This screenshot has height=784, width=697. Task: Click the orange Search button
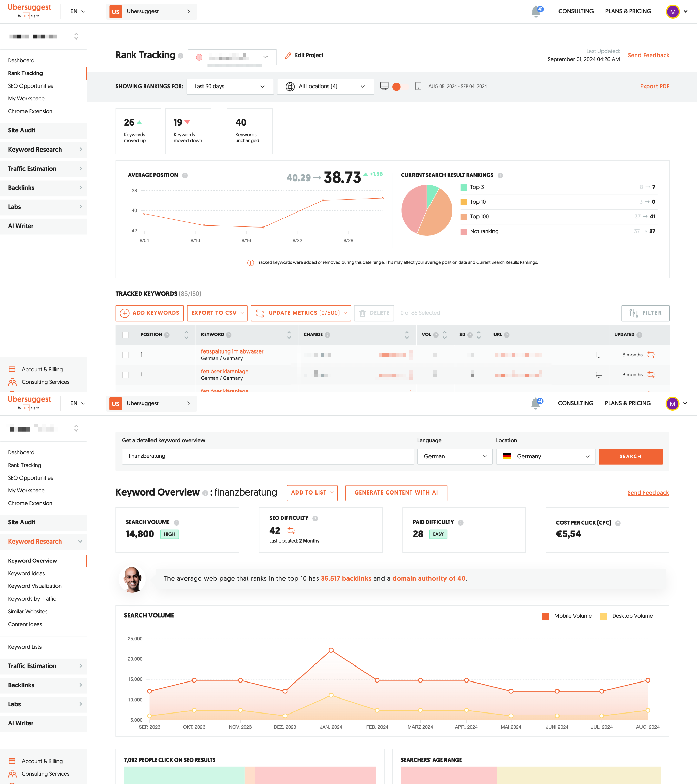pyautogui.click(x=630, y=456)
